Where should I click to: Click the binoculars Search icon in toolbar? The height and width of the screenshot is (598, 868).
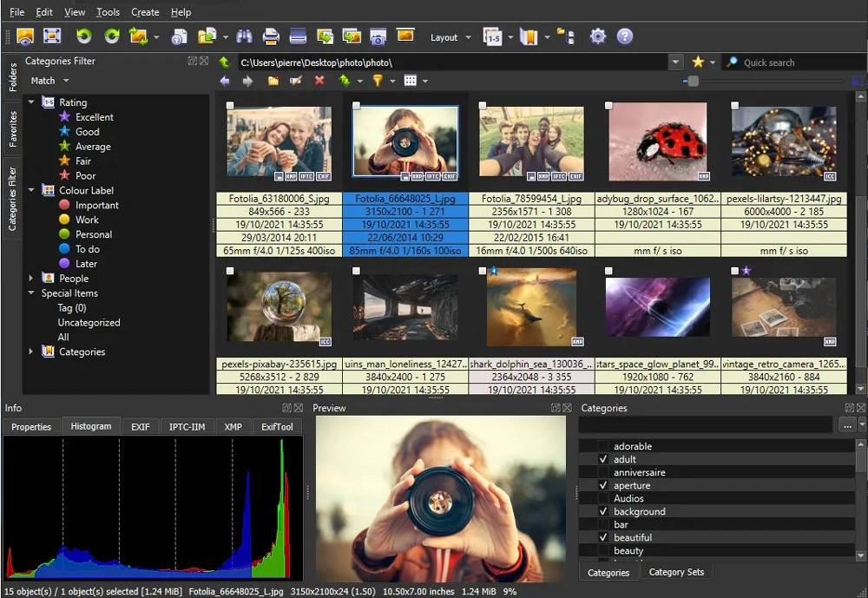(x=244, y=36)
